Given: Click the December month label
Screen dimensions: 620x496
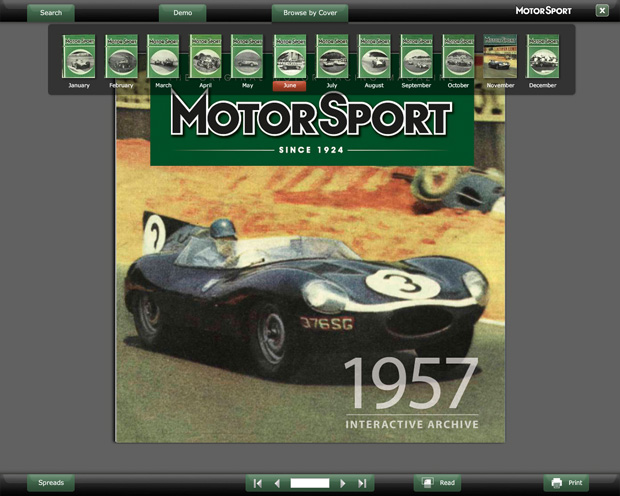Looking at the screenshot, I should pyautogui.click(x=542, y=85).
